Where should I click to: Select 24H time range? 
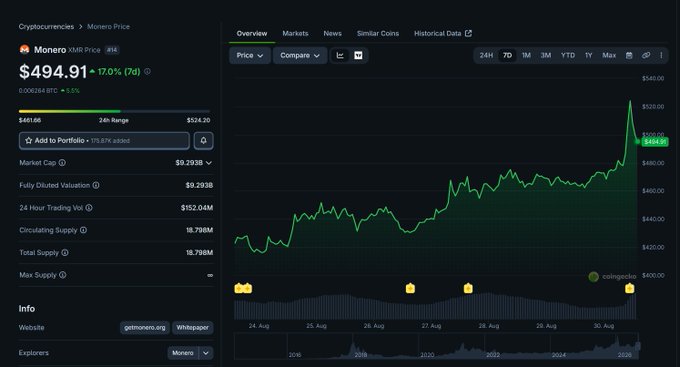tap(486, 56)
